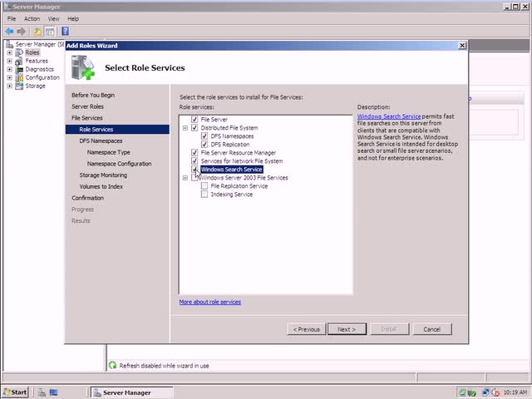Click the Cancel button
The height and width of the screenshot is (399, 532).
431,329
